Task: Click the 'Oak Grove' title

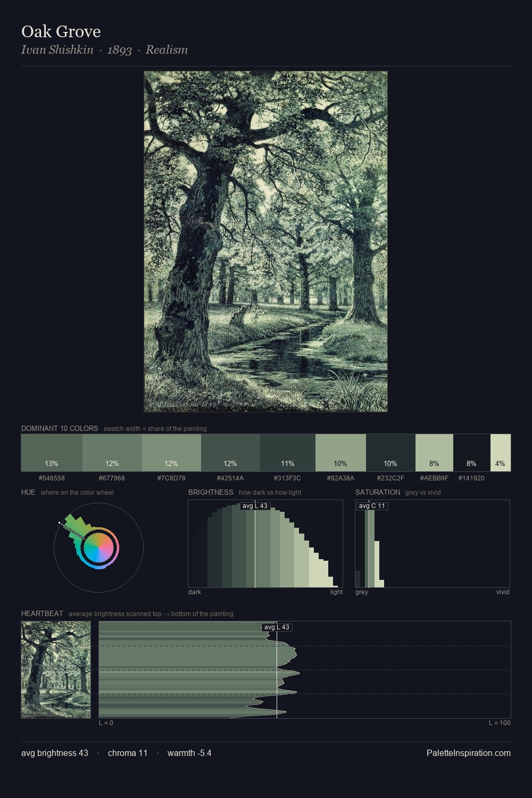Action: coord(61,31)
